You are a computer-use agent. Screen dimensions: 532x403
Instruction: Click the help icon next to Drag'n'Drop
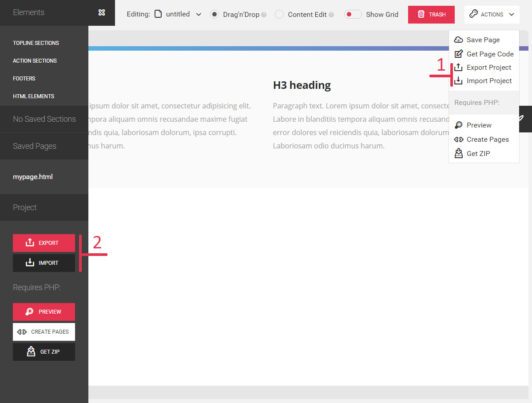click(x=264, y=15)
